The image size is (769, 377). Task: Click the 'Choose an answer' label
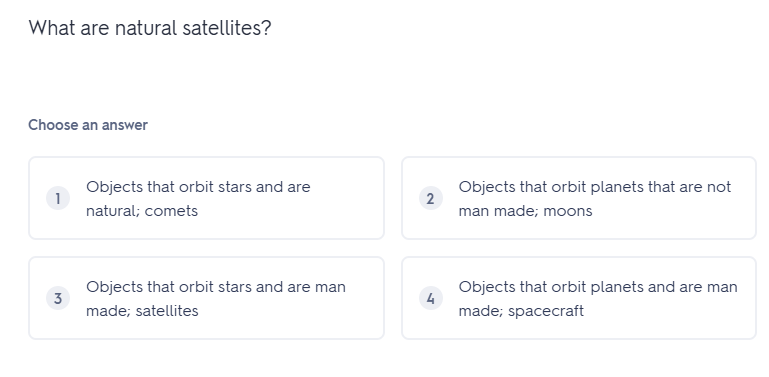pyautogui.click(x=88, y=125)
